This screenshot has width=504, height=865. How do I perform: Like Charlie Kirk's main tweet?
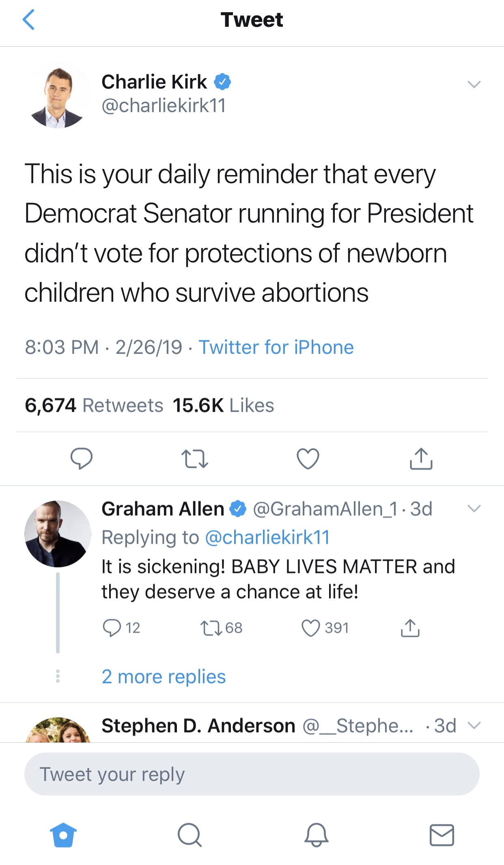pyautogui.click(x=308, y=458)
